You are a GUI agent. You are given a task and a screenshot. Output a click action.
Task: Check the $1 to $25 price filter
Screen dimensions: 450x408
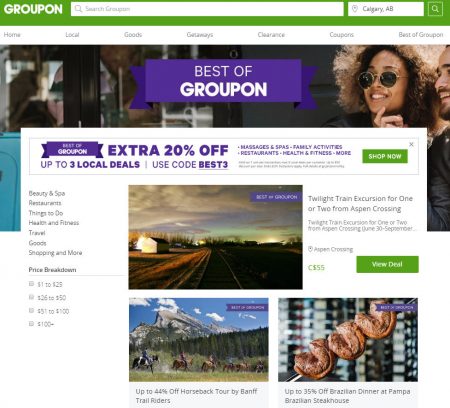pyautogui.click(x=31, y=284)
